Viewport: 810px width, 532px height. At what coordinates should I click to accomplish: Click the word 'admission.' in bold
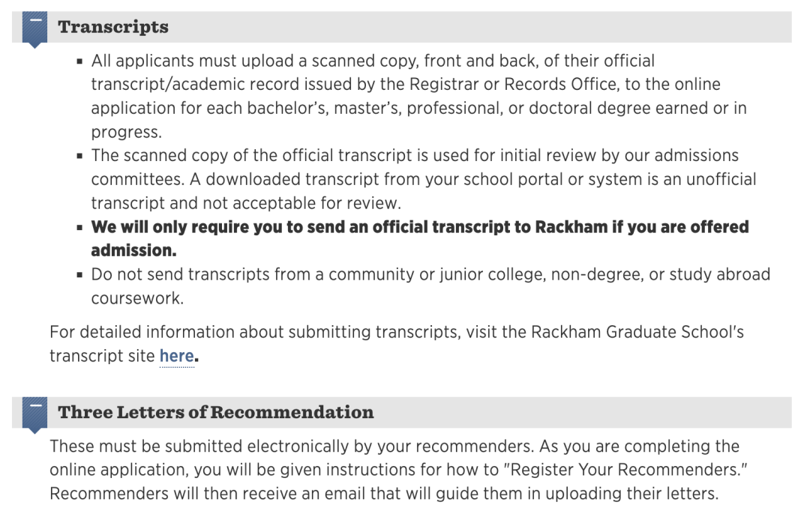click(133, 251)
